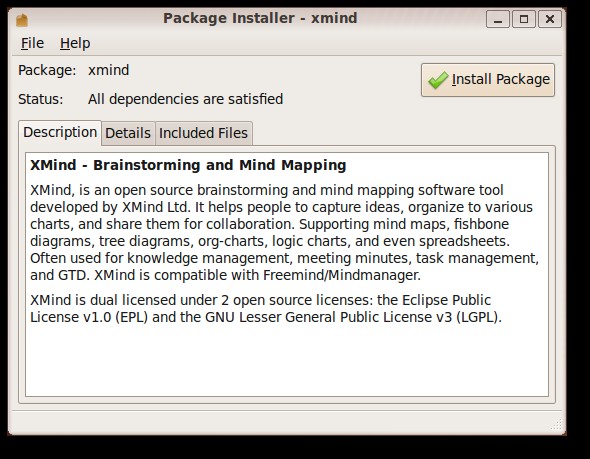Open the Help menu
This screenshot has height=459, width=590.
point(75,43)
